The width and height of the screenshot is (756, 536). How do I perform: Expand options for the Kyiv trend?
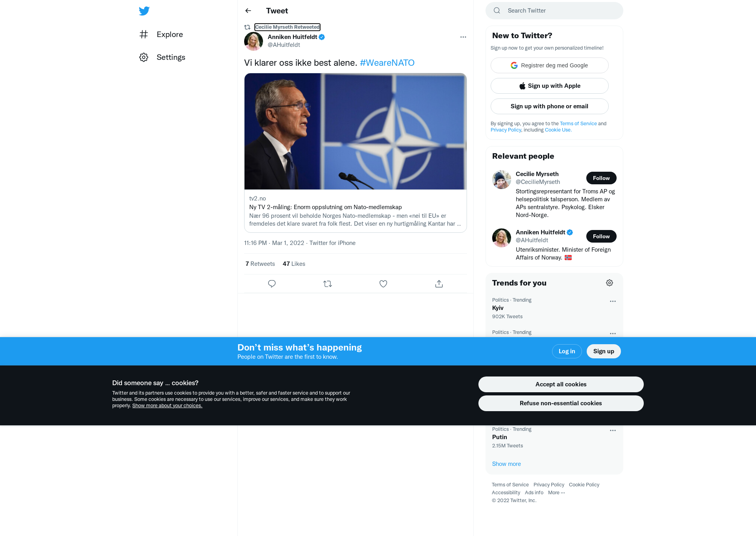[x=613, y=301]
